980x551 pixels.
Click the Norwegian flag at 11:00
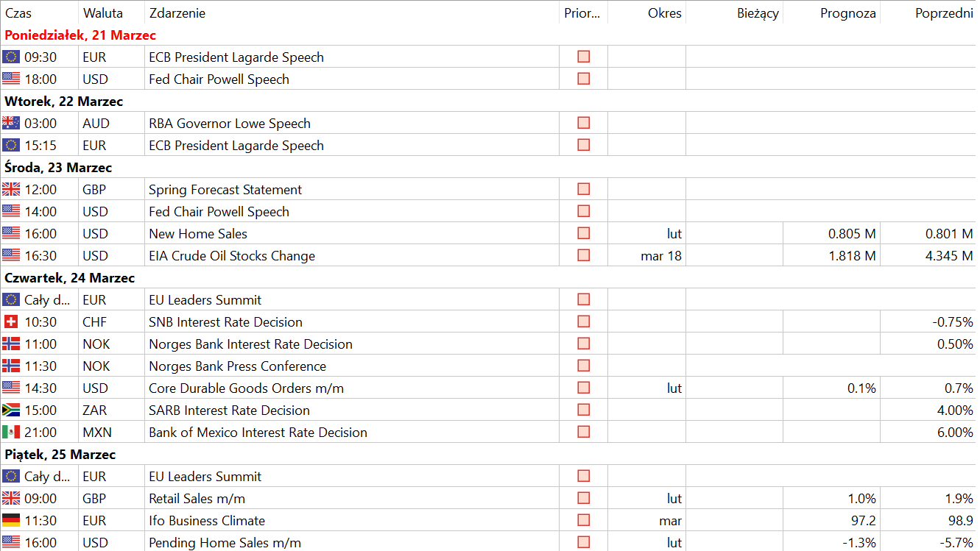[x=11, y=344]
